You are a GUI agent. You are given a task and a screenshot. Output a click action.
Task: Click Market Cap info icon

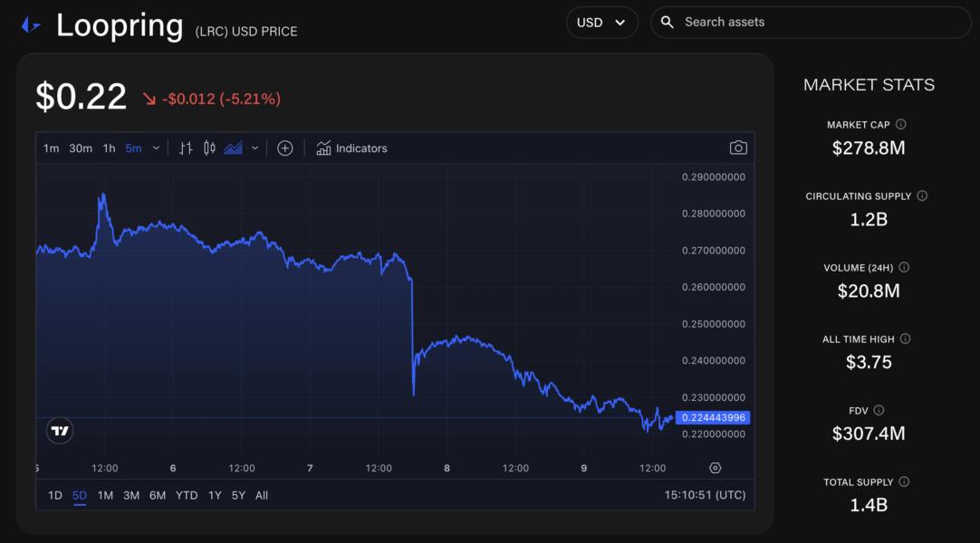coord(901,125)
